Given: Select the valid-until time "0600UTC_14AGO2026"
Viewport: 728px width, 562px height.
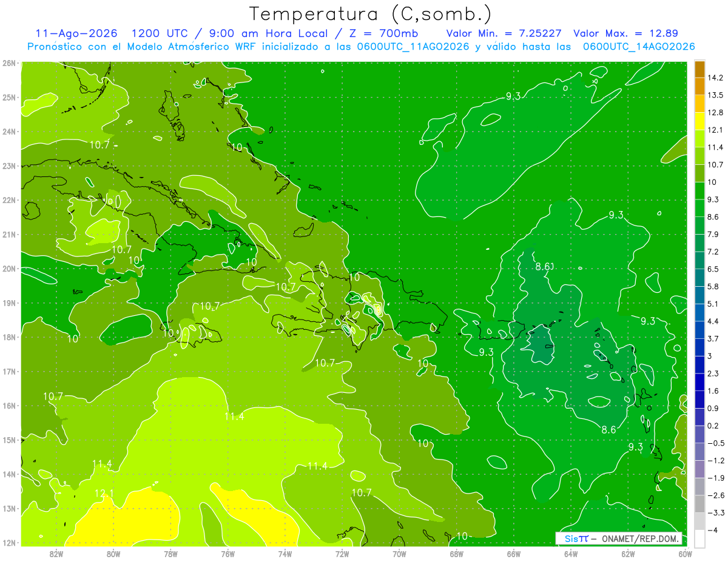Looking at the screenshot, I should click(x=638, y=47).
